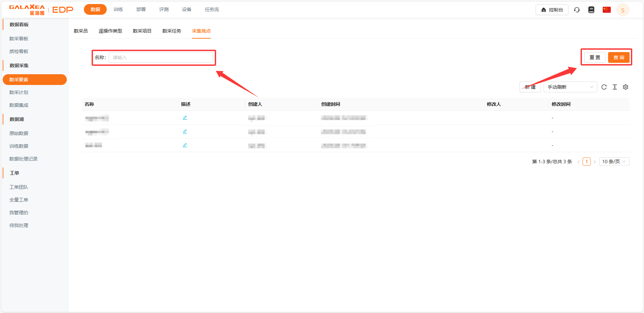Open the documentation book icon

pos(591,10)
